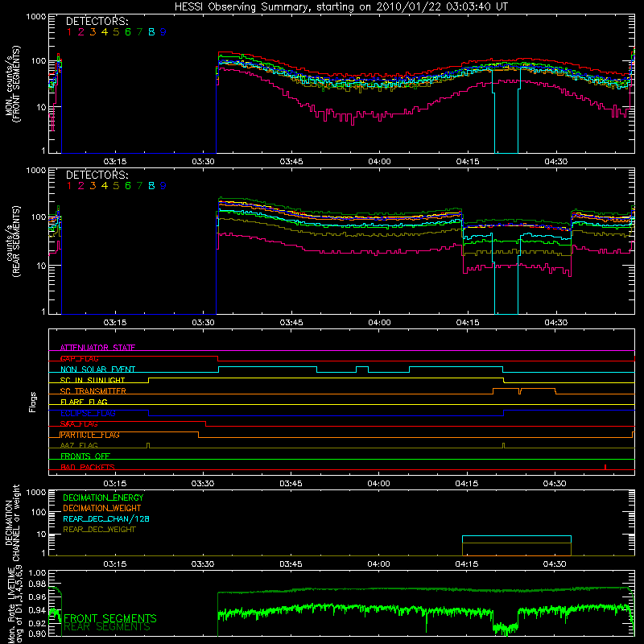
Task: Select olive detector 5 in rear segments legend
Action: 116,186
